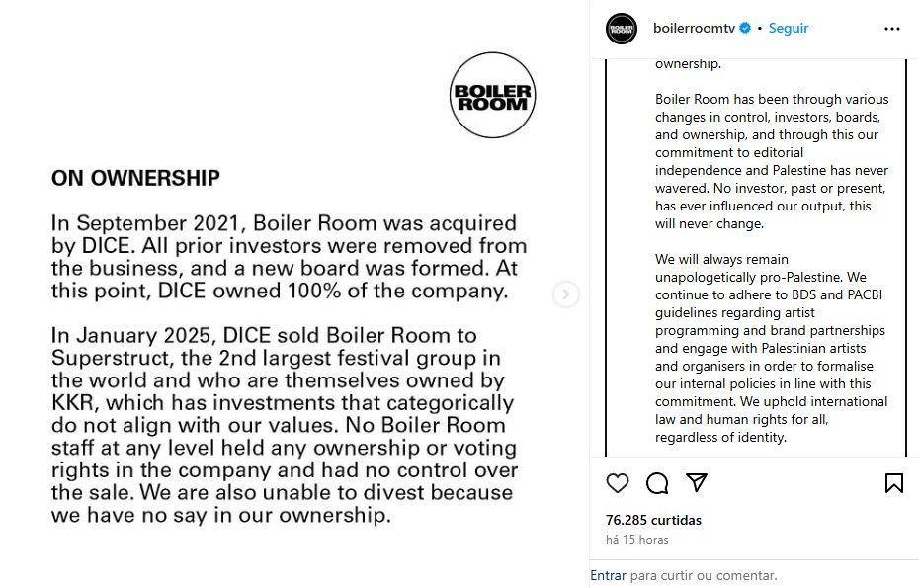Click the caption paragraph about editorial independence
The width and height of the screenshot is (919, 588).
pyautogui.click(x=772, y=161)
